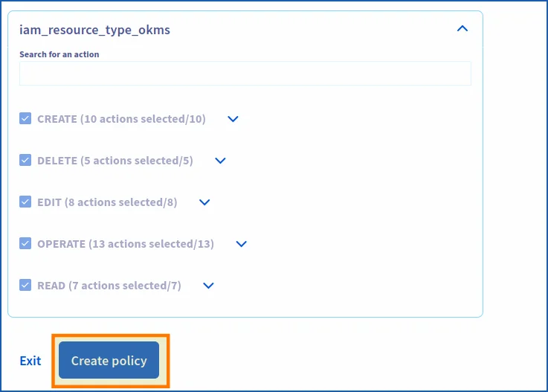
Task: Open the OPERATE actions dropdown arrow
Action: tap(241, 244)
